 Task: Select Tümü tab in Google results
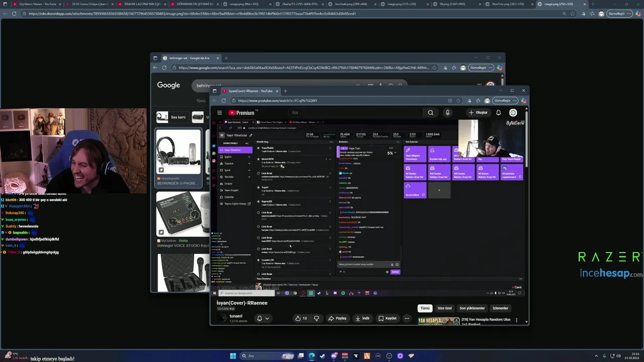click(201, 101)
